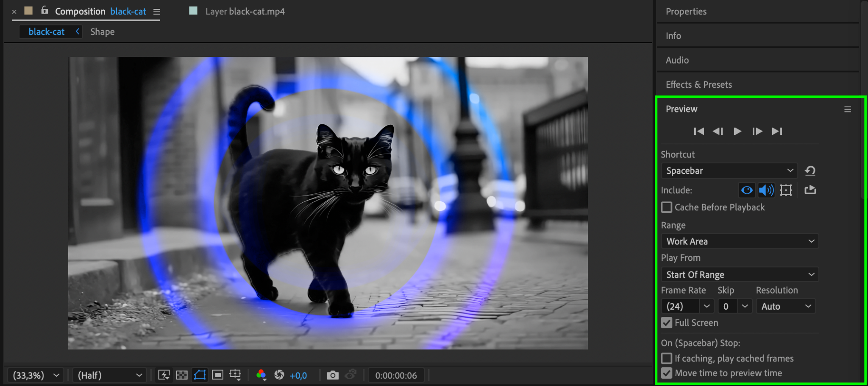Select the Shape breadcrumb item
This screenshot has width=868, height=386.
pyautogui.click(x=102, y=32)
